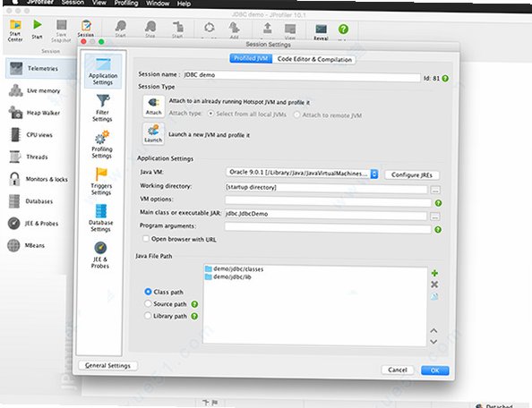Image resolution: width=532 pixels, height=408 pixels.
Task: Open Start Center from the toolbar
Action: tap(15, 30)
